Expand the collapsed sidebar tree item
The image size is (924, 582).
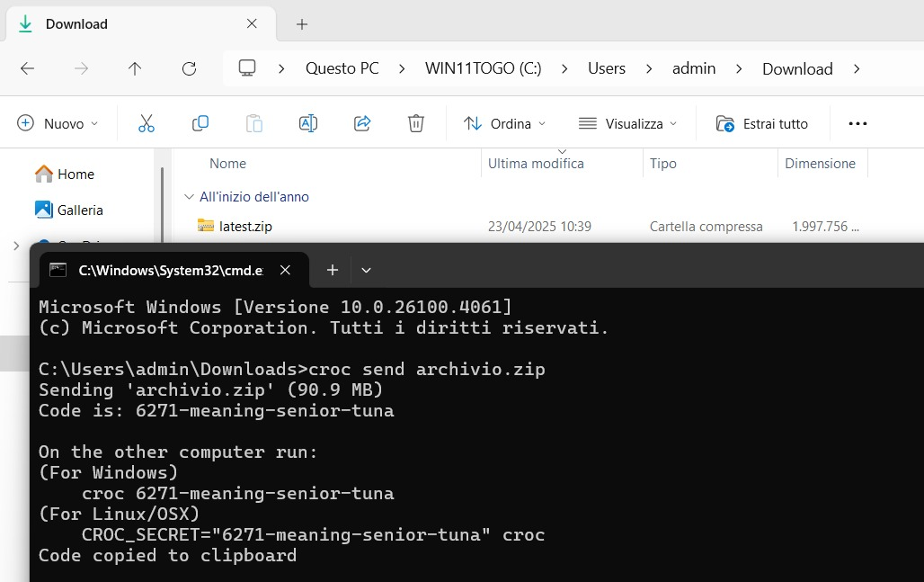pos(16,246)
